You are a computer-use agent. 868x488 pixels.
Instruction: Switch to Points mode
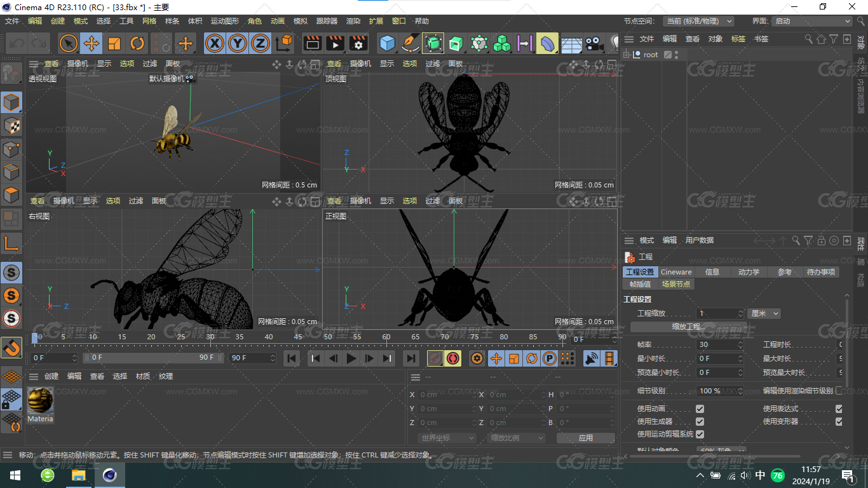(x=11, y=149)
